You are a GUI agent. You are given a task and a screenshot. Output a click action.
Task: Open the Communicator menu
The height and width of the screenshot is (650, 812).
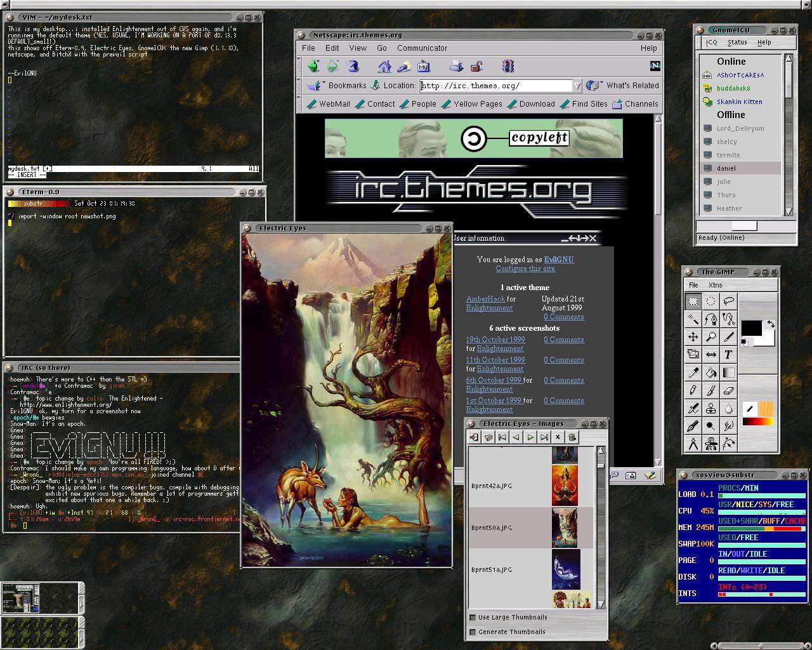pos(422,48)
